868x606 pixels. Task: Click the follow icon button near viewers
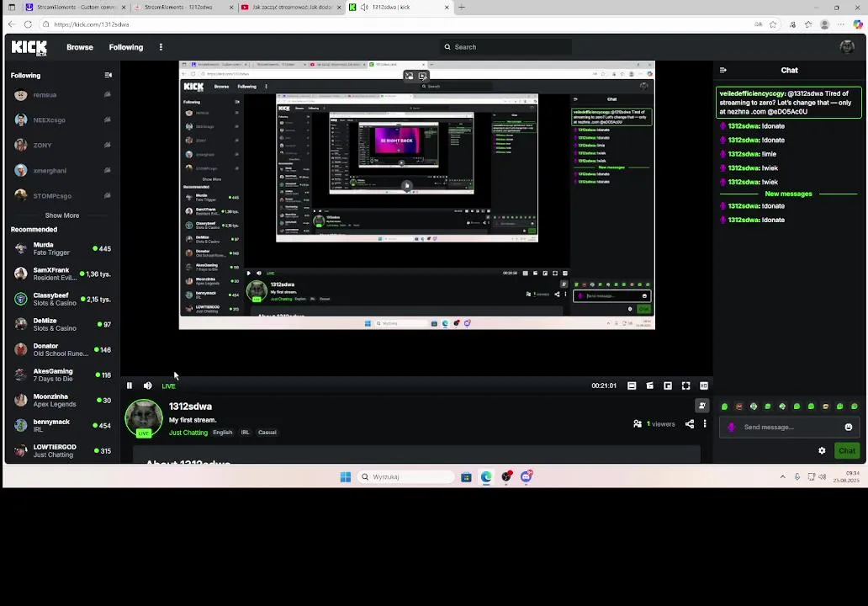[x=702, y=406]
